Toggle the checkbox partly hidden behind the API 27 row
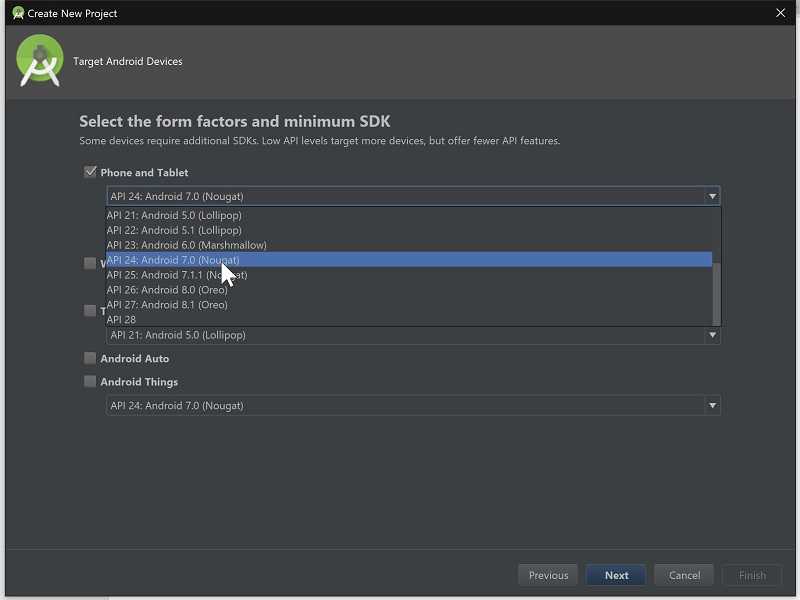 coord(90,310)
